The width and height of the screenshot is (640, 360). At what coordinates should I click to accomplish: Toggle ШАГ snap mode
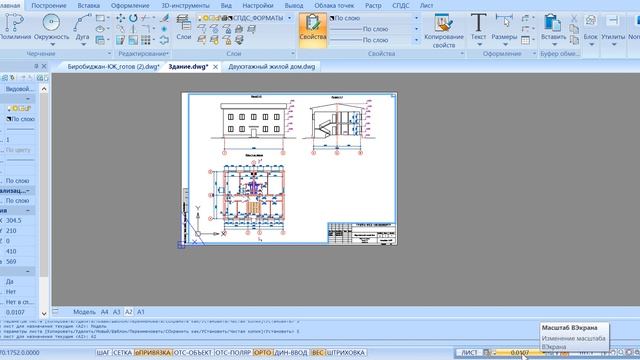[x=104, y=353]
